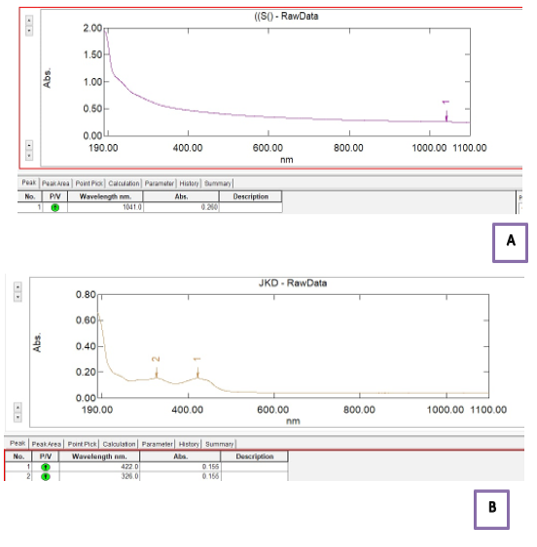Screen dimensions: 537x547
Task: Select wavelength cell 326.0
Action: [x=99, y=477]
